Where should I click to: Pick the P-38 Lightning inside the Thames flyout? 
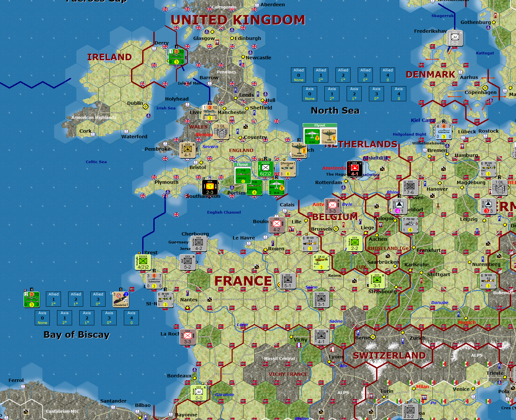[x=243, y=176]
